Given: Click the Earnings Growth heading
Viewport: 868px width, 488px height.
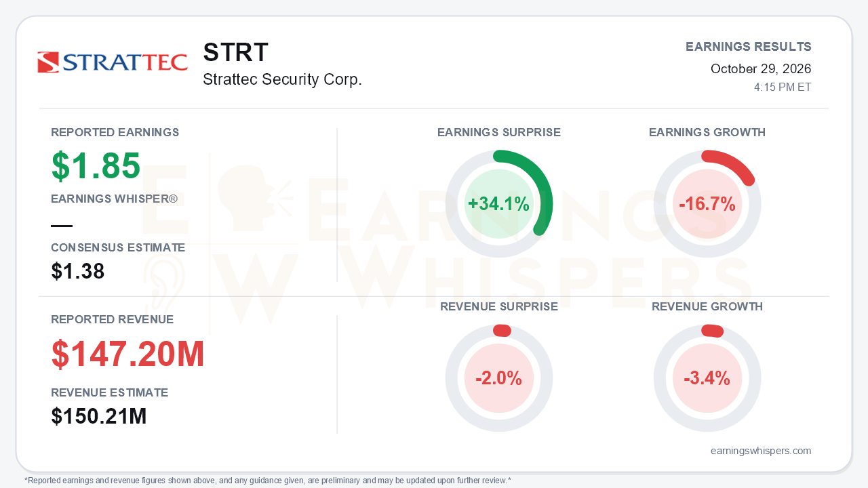Looking at the screenshot, I should tap(707, 133).
